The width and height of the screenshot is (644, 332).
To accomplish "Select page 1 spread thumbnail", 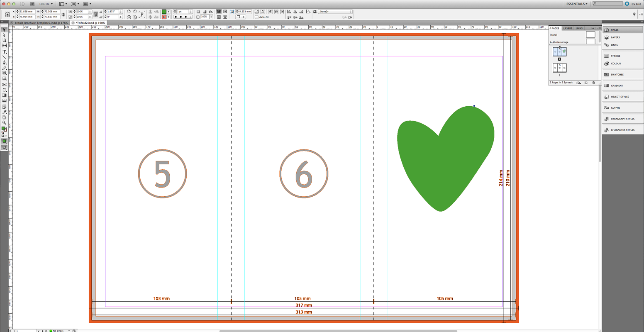I will click(x=559, y=52).
